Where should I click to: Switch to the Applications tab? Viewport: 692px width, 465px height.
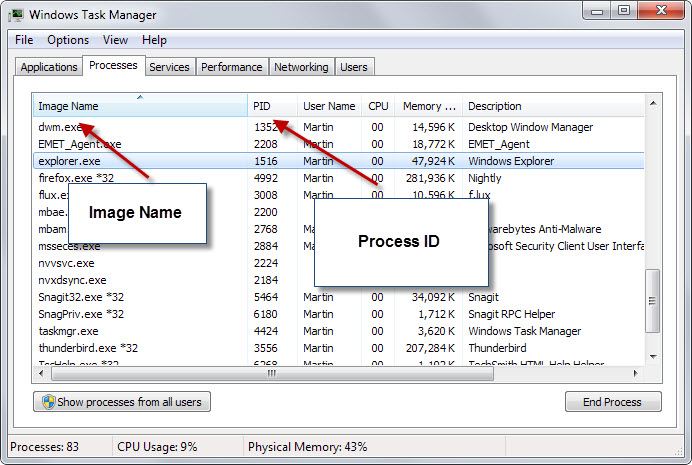point(49,67)
